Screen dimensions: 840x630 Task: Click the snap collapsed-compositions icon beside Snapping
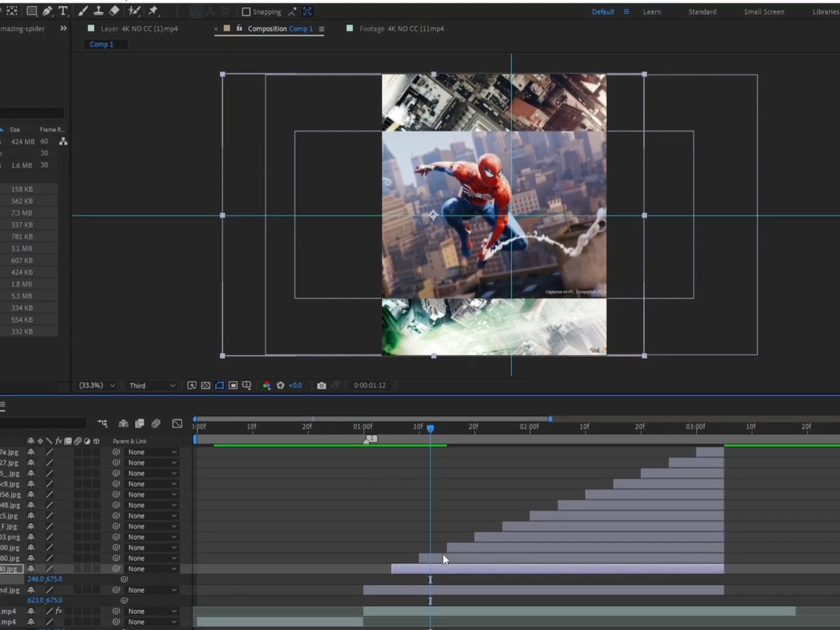(292, 12)
